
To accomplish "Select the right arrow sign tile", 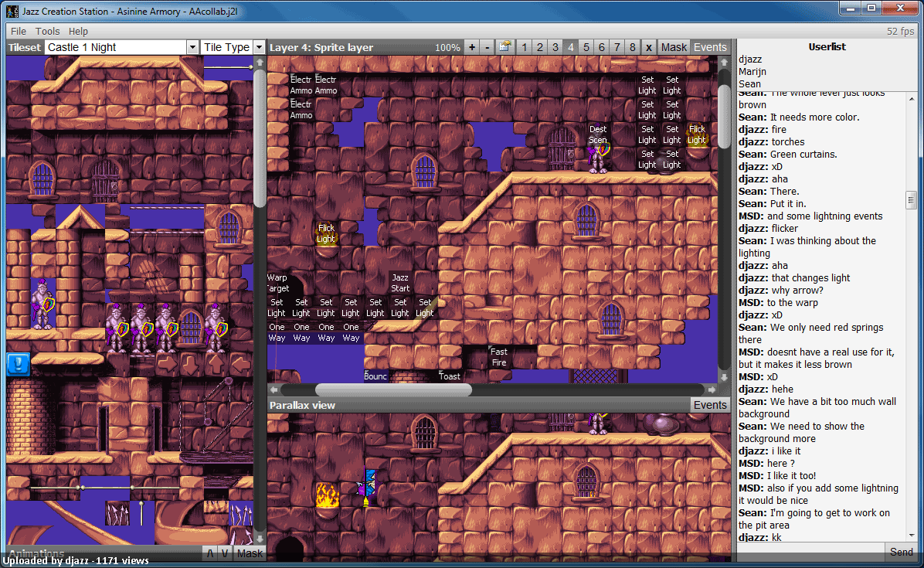I will point(167,364).
